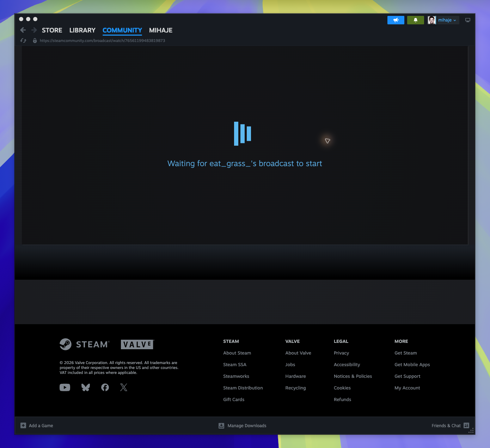
Task: Open the Cookies link
Action: point(342,388)
